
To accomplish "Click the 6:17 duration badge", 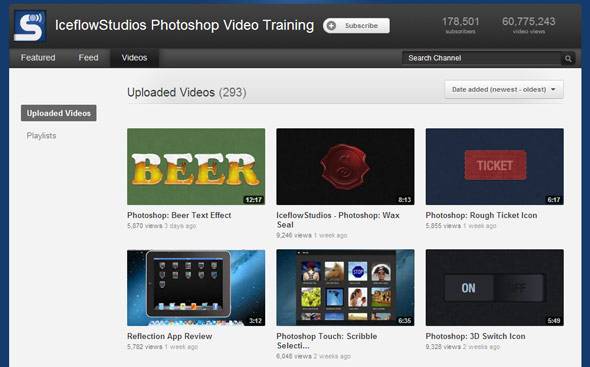I will tap(554, 199).
